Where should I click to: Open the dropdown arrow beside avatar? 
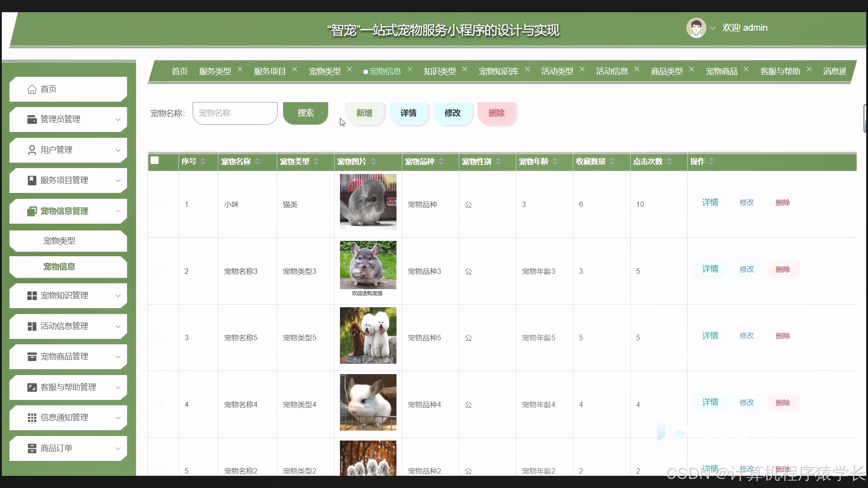713,28
